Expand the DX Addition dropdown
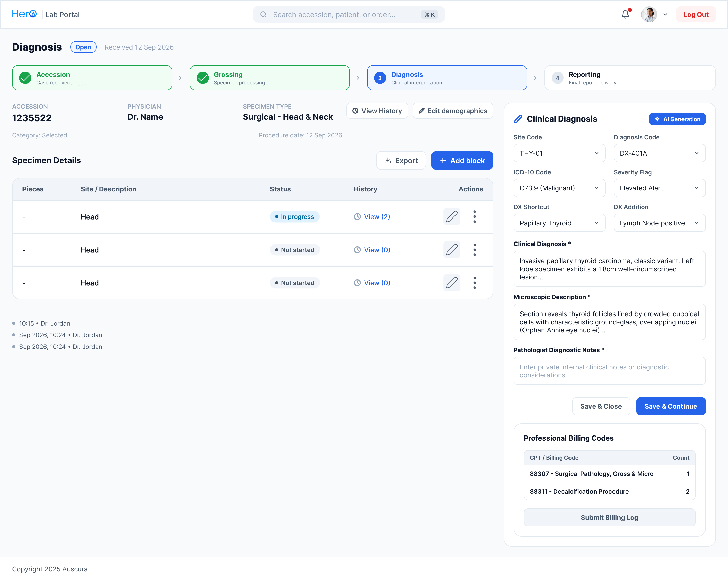This screenshot has width=728, height=581. 659,223
